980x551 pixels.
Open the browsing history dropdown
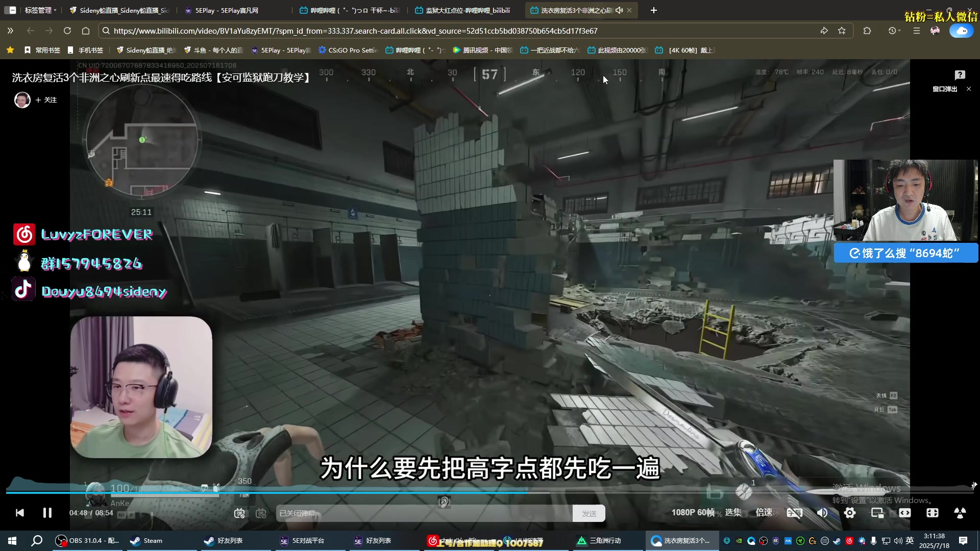coord(894,31)
